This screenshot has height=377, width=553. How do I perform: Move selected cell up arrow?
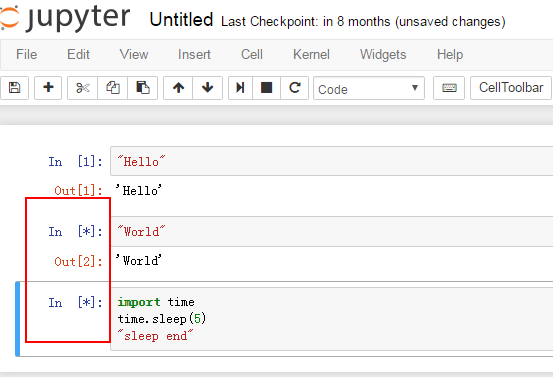click(178, 88)
